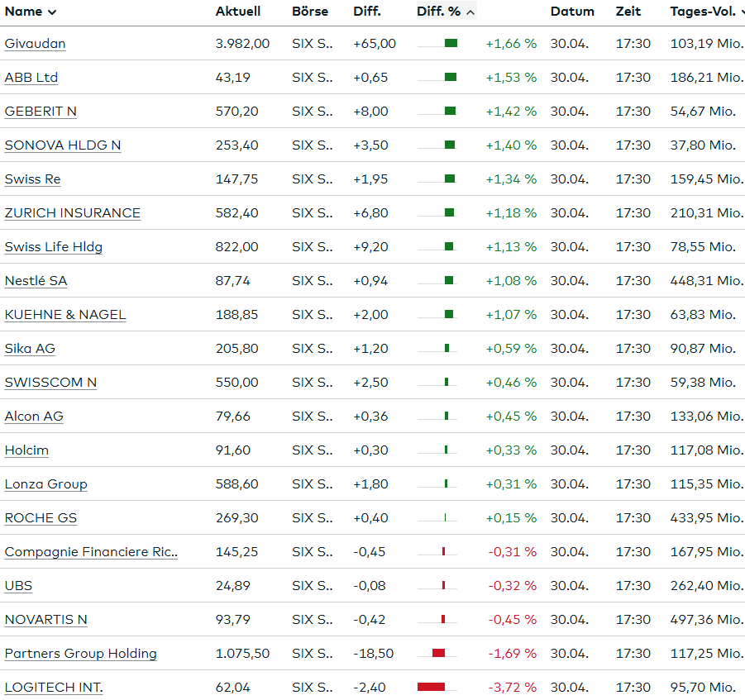Select Nestlé's daily volume 448,31 Mio.
Screen dimensions: 745x700
(706, 281)
